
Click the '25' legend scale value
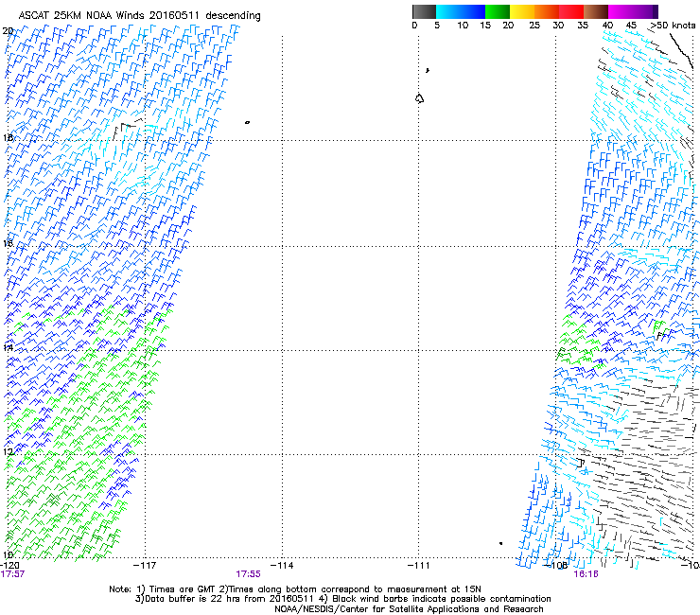pyautogui.click(x=534, y=26)
